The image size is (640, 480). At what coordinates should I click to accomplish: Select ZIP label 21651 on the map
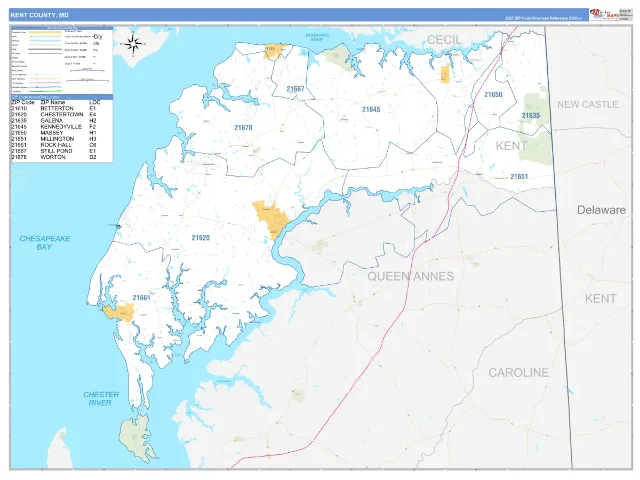[519, 176]
